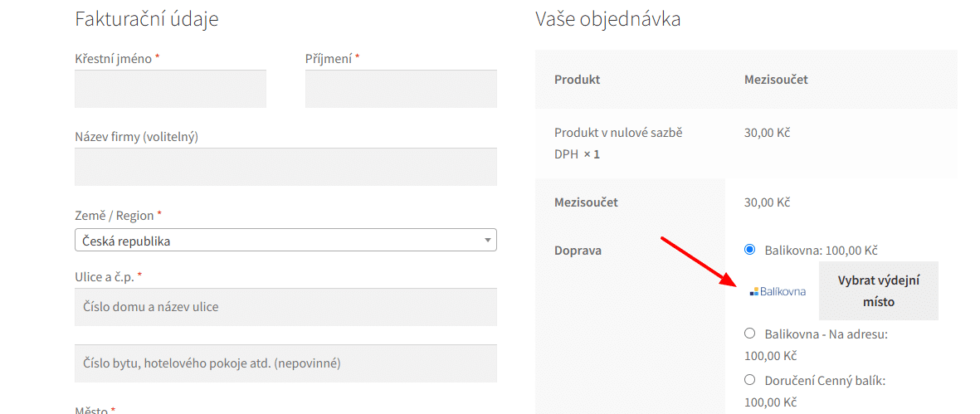Screen dimensions: 980x414
Task: Select Doručení Cenný balík shipping option
Action: (749, 380)
